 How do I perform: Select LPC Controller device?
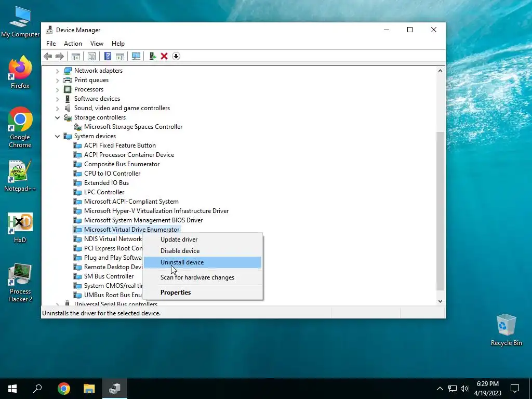(x=104, y=192)
